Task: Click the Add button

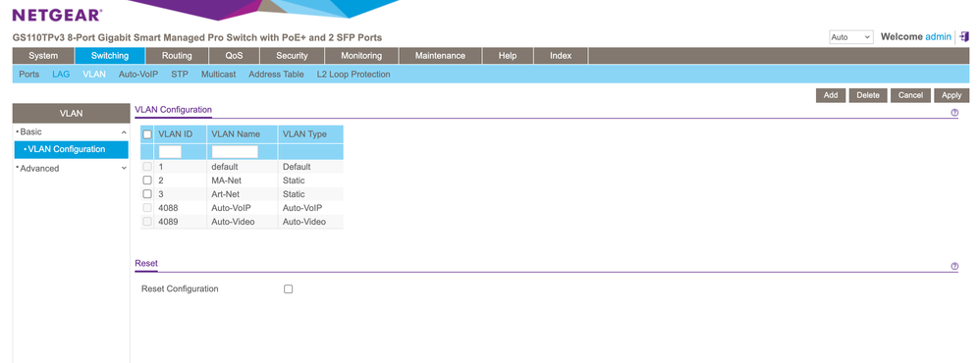Action: point(831,95)
